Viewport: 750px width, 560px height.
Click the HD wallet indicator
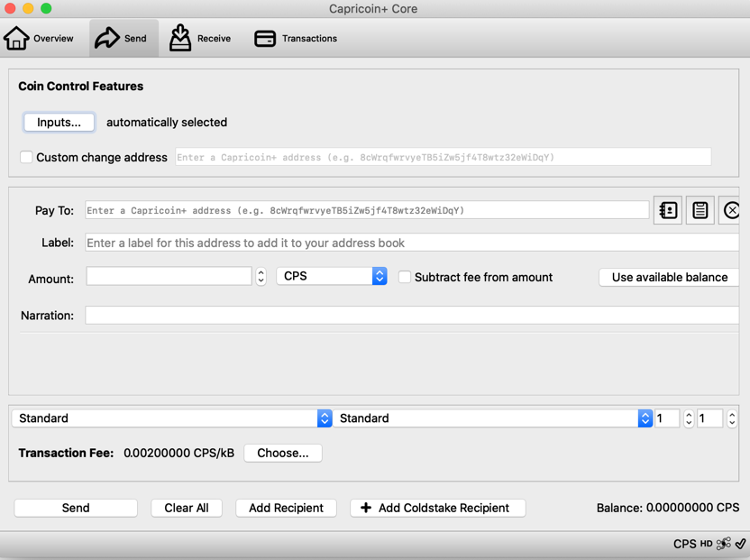coord(706,544)
